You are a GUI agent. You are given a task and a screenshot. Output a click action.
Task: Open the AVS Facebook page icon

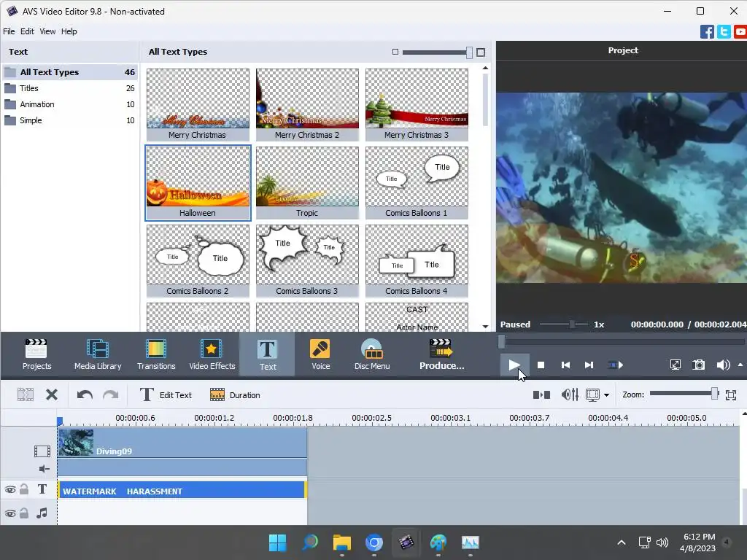pos(707,32)
